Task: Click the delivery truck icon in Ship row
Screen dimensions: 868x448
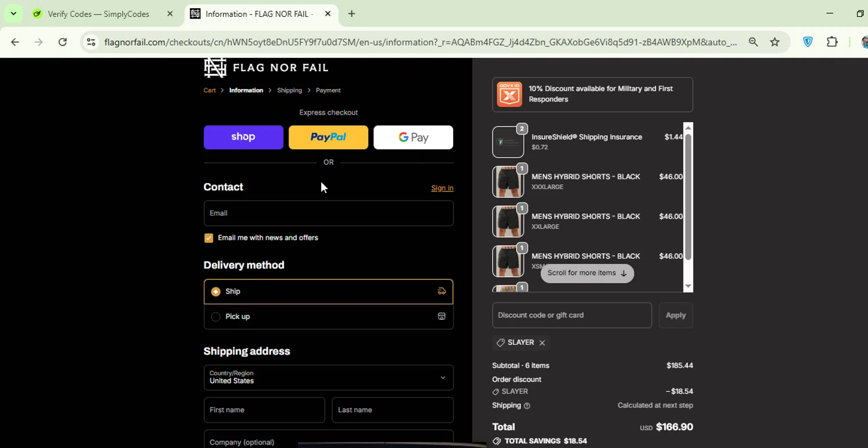Action: [442, 291]
